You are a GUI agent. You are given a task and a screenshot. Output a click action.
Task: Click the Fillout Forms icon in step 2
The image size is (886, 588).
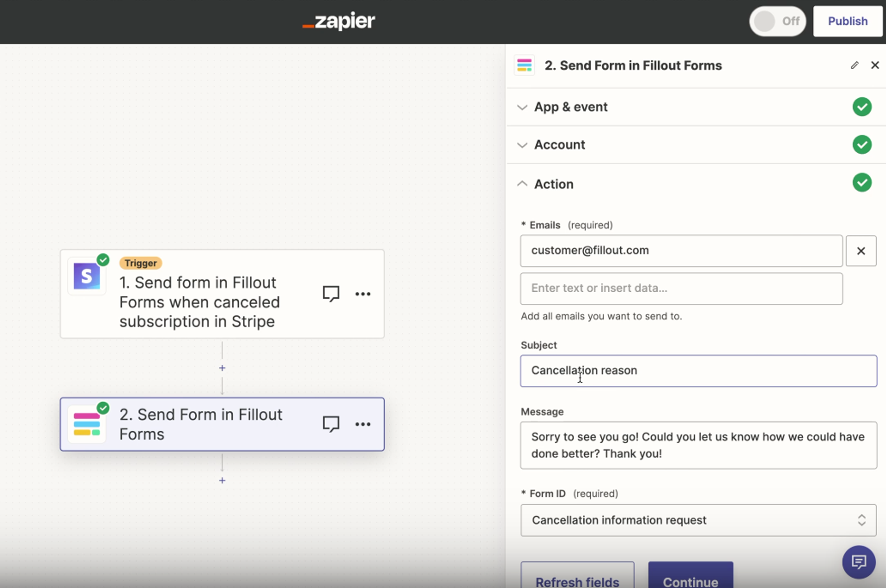click(x=89, y=423)
